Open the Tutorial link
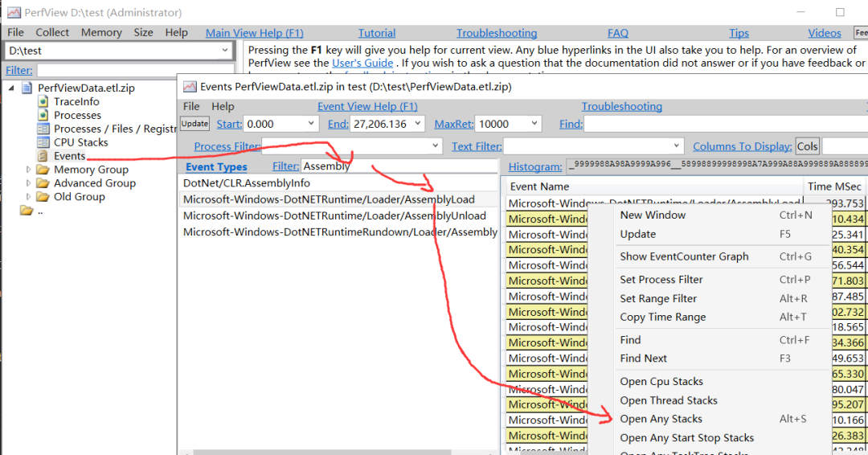 (376, 33)
